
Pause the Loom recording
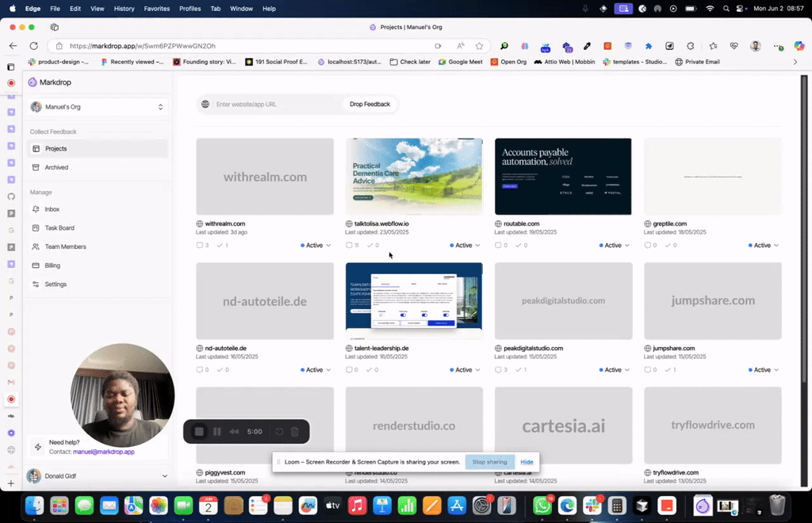[217, 431]
